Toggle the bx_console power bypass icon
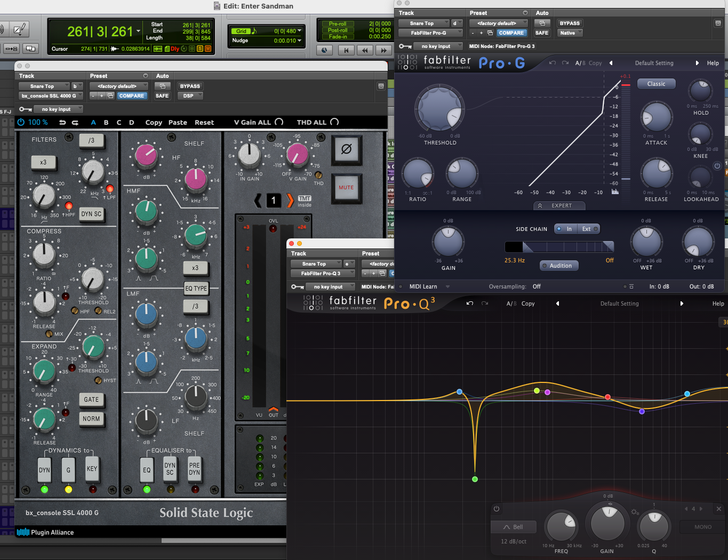728x560 pixels. pos(21,122)
